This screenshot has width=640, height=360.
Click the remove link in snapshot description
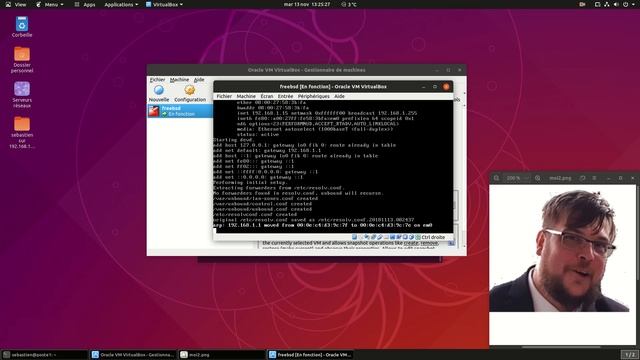[x=429, y=243]
